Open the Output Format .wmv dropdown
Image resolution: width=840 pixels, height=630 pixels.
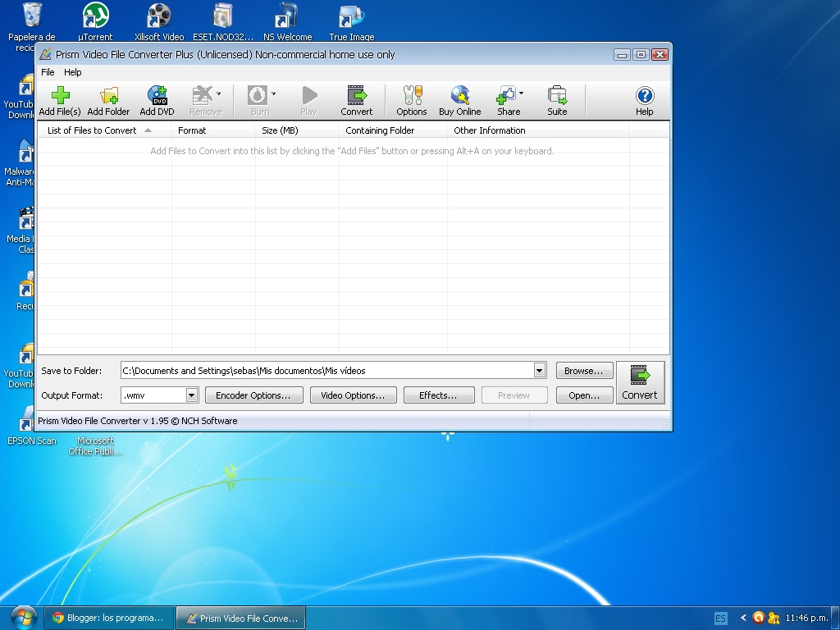pyautogui.click(x=191, y=395)
